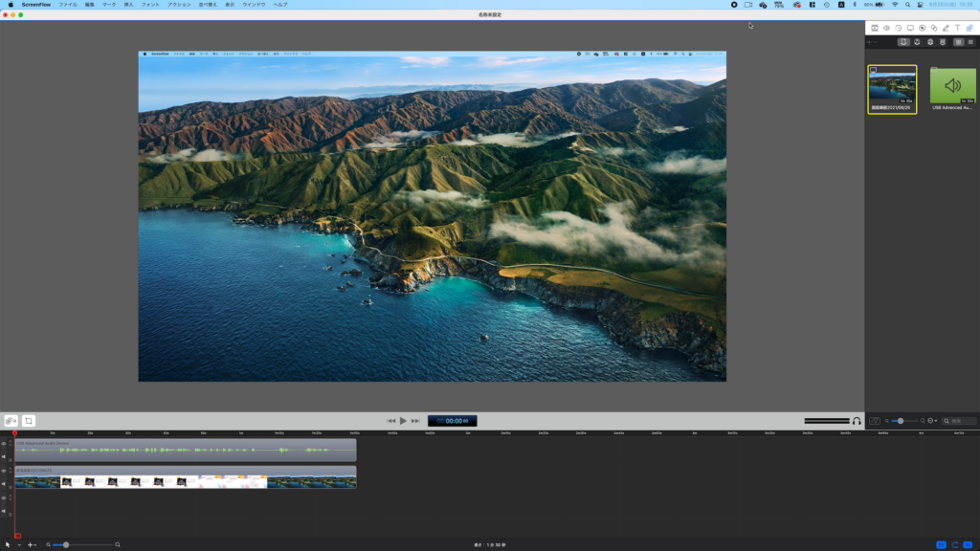980x551 pixels.
Task: Open the arrow tool dropdown at bottom left
Action: (19, 544)
